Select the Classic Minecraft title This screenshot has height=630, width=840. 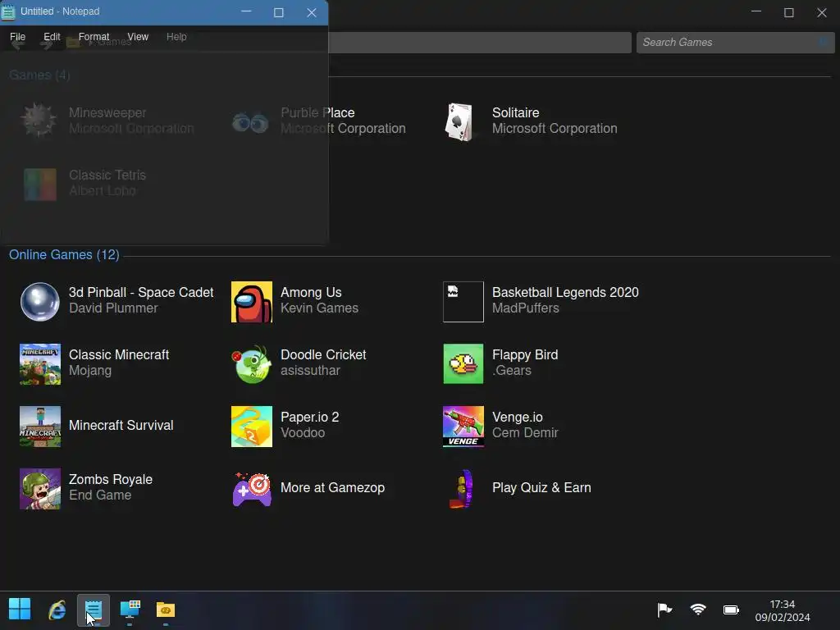[119, 354]
